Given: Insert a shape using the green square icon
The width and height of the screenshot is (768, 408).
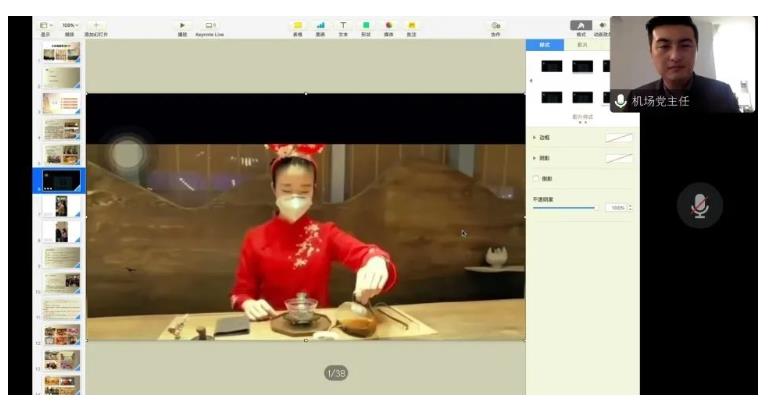Looking at the screenshot, I should (x=366, y=25).
